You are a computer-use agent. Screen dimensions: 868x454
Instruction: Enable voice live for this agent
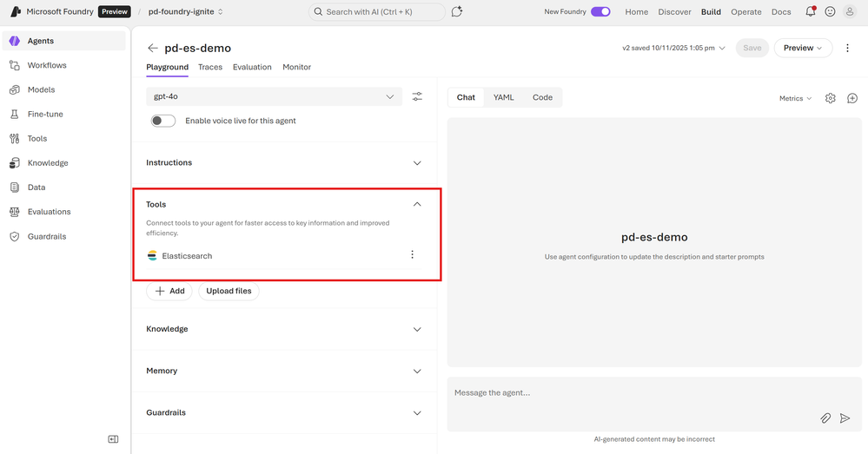(163, 121)
